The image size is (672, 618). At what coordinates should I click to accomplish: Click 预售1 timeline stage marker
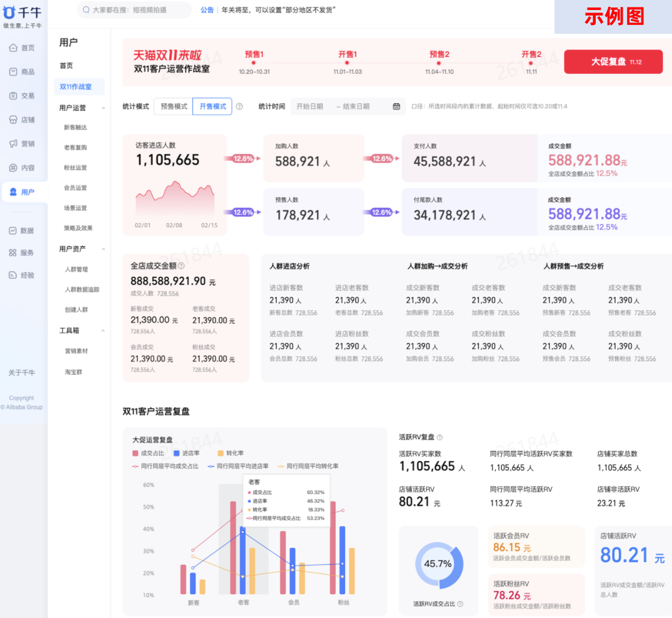pyautogui.click(x=254, y=62)
